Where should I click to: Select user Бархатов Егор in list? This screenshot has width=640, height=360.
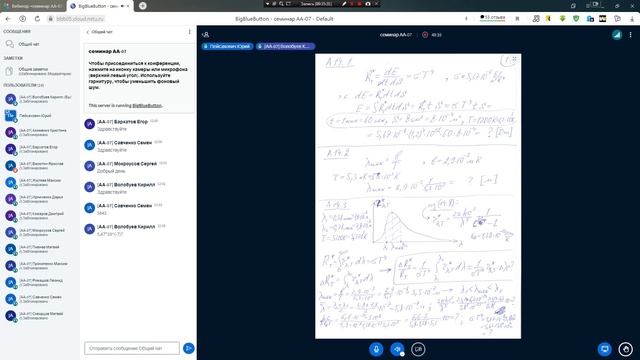39,149
